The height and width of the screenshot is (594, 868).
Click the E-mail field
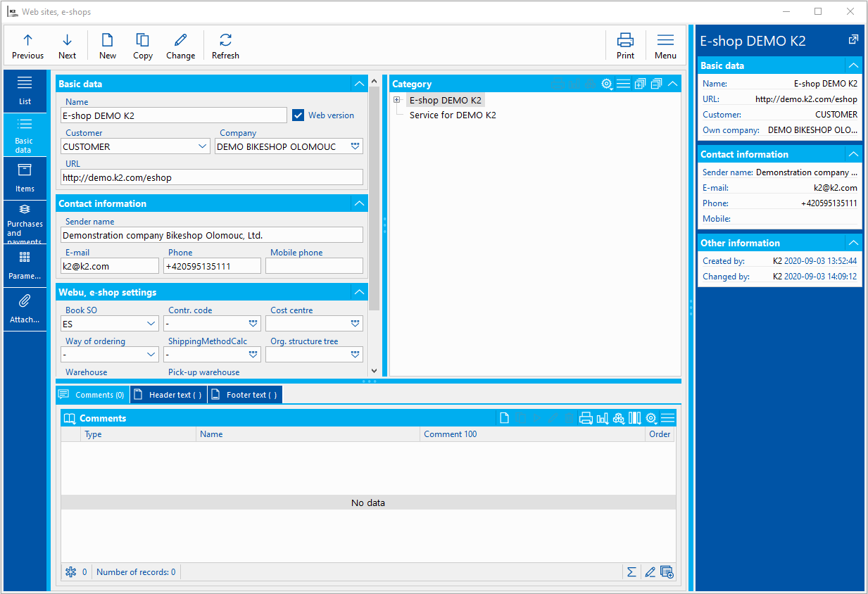click(110, 266)
